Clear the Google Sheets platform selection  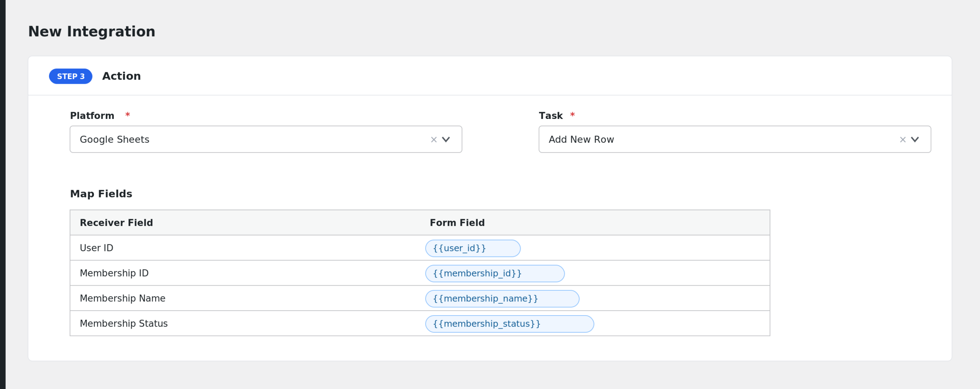click(434, 140)
